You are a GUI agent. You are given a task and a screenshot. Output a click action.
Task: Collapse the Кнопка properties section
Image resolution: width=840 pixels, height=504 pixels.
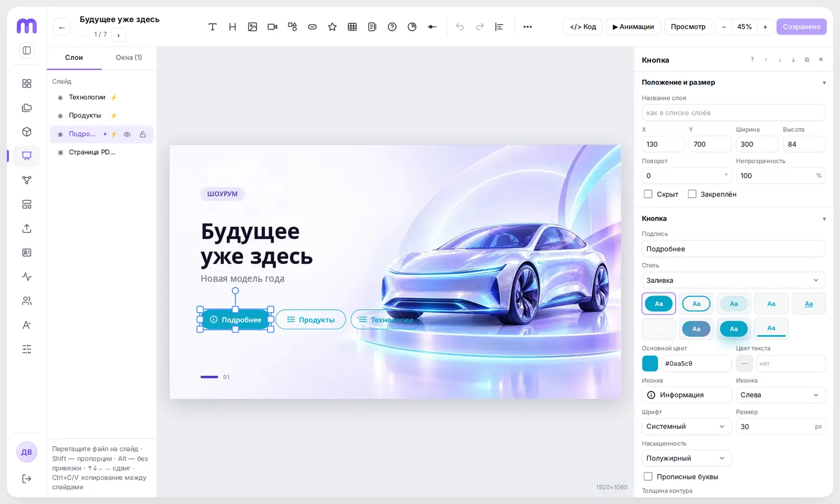[824, 219]
